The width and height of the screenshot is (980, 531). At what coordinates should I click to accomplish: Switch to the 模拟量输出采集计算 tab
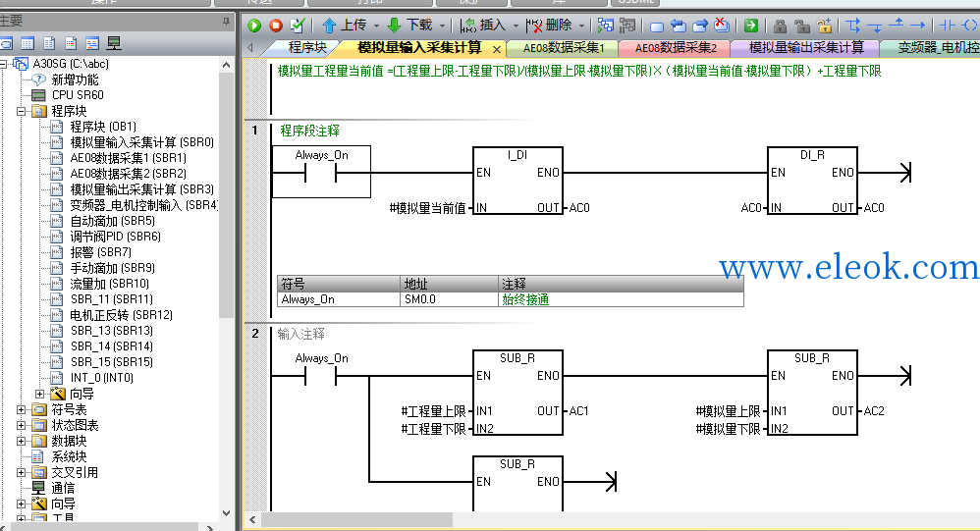tap(806, 48)
